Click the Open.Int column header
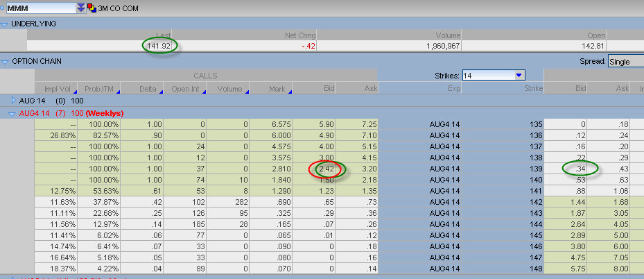The height and width of the screenshot is (279, 644). [x=186, y=88]
